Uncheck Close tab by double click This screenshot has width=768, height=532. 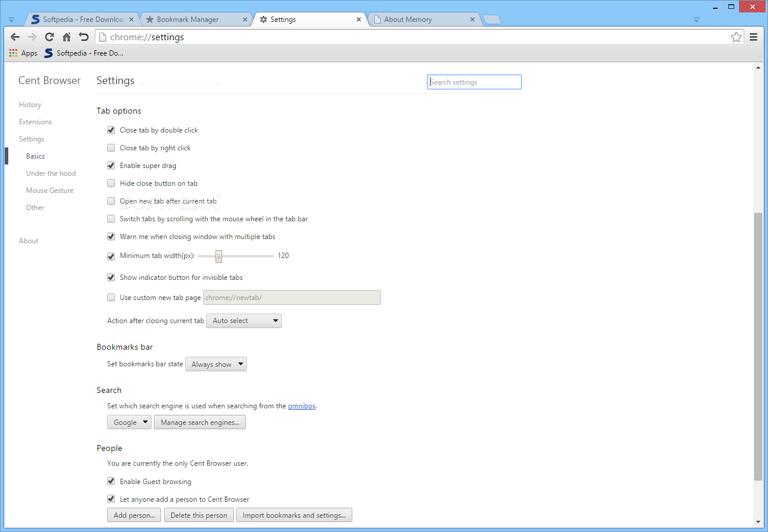coord(111,130)
